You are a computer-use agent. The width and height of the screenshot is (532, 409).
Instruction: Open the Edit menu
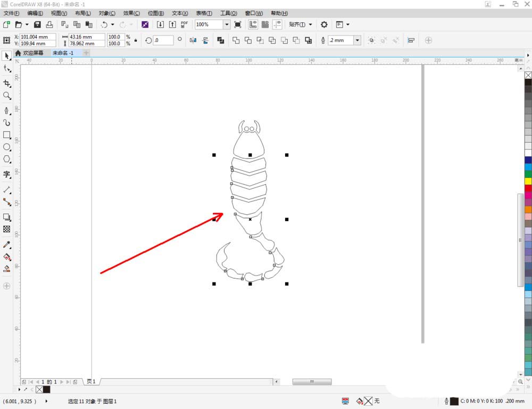pos(35,13)
